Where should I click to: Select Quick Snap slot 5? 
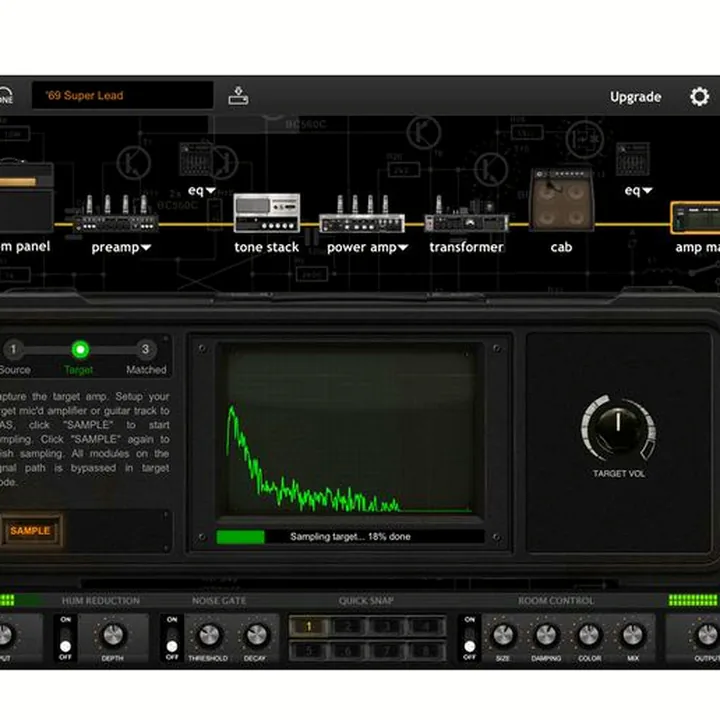point(309,651)
